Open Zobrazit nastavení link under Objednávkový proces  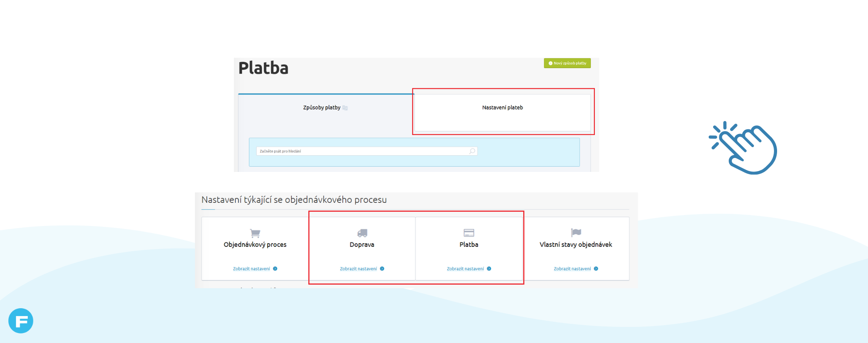(251, 269)
